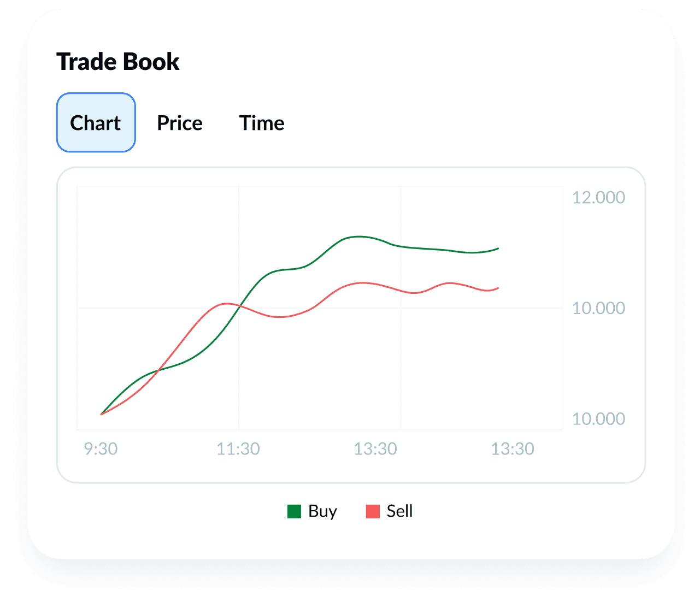Click the 9:30 axis label

[102, 449]
